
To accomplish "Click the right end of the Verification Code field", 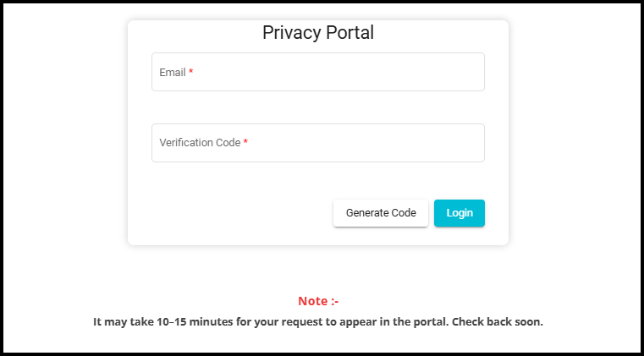I will [x=470, y=143].
